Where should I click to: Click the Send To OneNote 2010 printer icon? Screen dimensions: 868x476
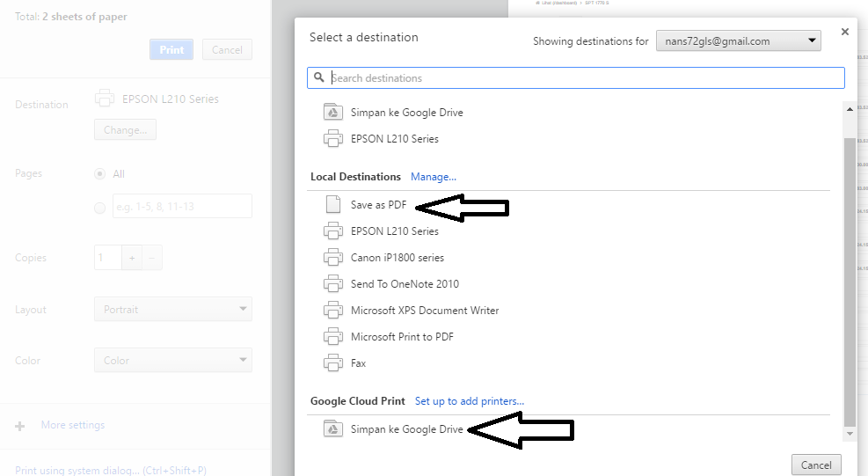(x=332, y=284)
